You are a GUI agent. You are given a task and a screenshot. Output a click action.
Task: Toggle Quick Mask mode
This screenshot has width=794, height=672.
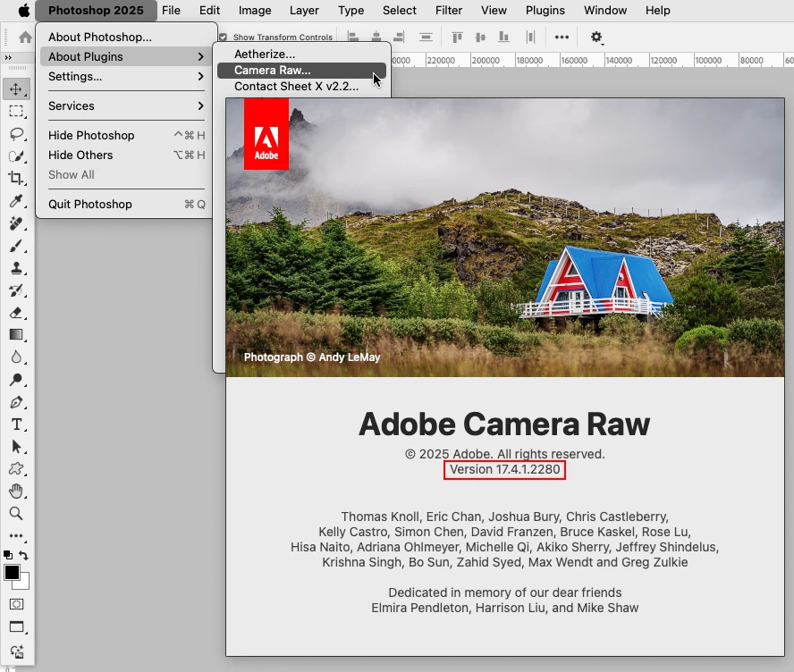[16, 604]
